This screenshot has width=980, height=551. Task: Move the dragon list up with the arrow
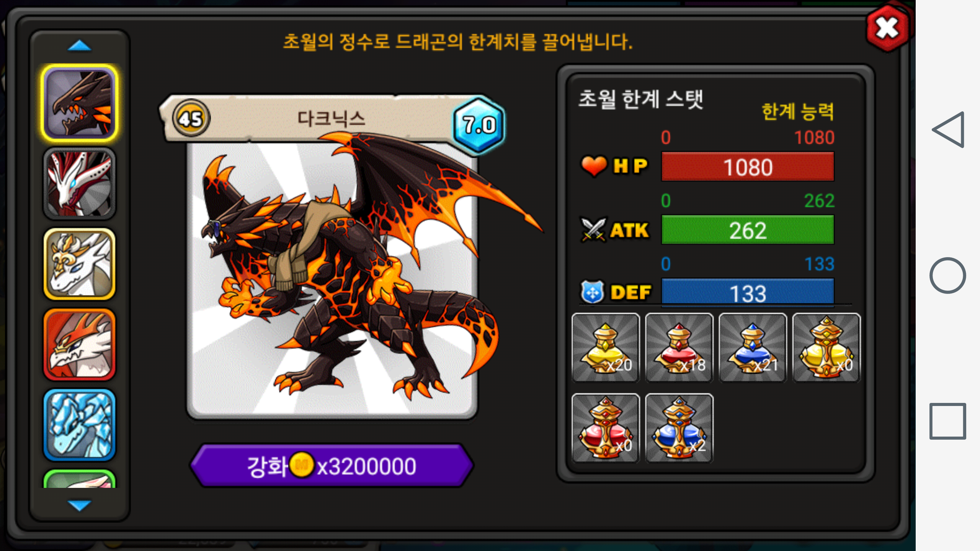point(79,46)
